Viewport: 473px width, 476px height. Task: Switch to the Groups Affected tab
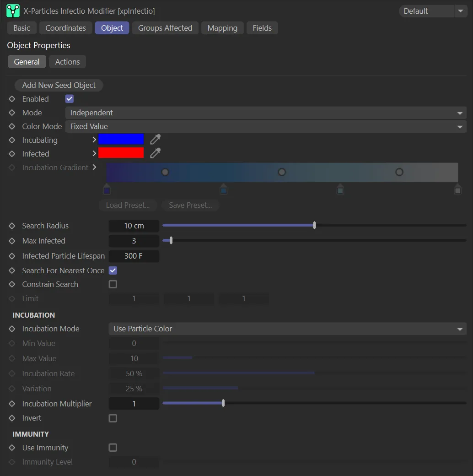click(x=165, y=28)
